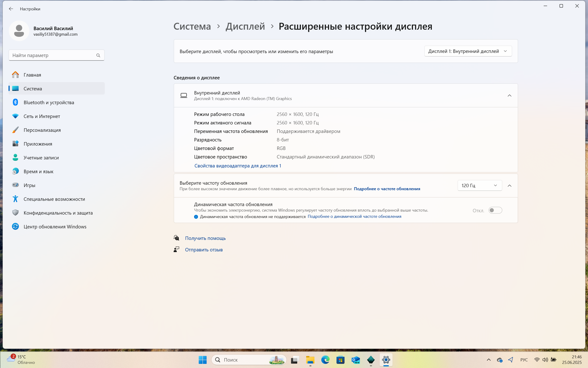This screenshot has width=588, height=368.
Task: Open clock and date 21:46
Action: click(572, 359)
